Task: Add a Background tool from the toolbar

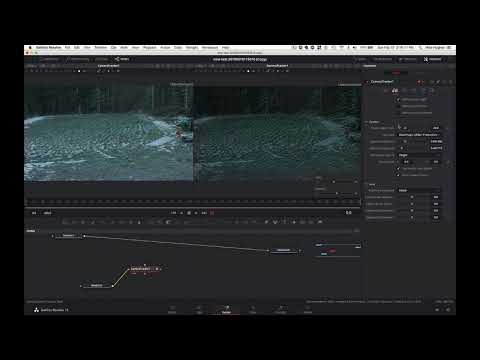Action: [x=66, y=222]
